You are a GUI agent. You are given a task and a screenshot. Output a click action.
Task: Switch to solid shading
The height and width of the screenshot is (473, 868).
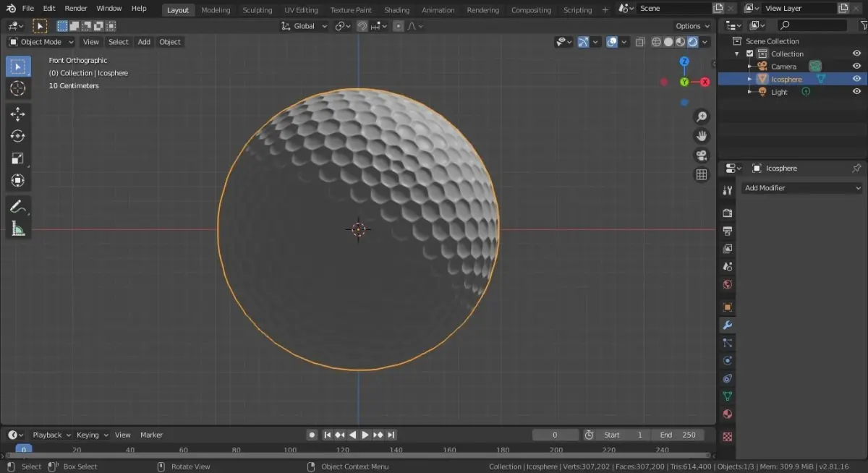pyautogui.click(x=668, y=42)
